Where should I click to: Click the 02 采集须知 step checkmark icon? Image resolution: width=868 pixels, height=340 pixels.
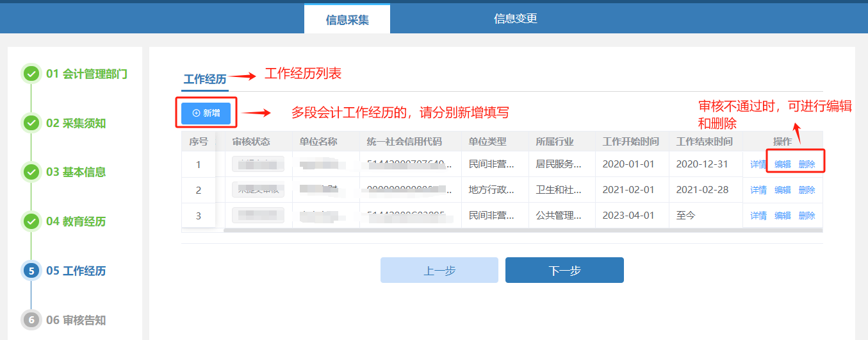31,123
